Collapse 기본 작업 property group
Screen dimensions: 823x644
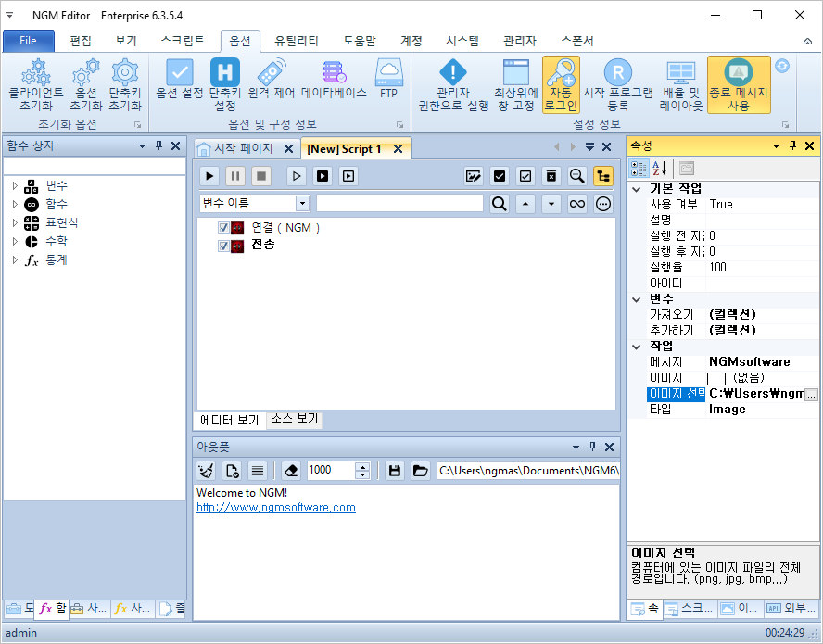(x=636, y=189)
